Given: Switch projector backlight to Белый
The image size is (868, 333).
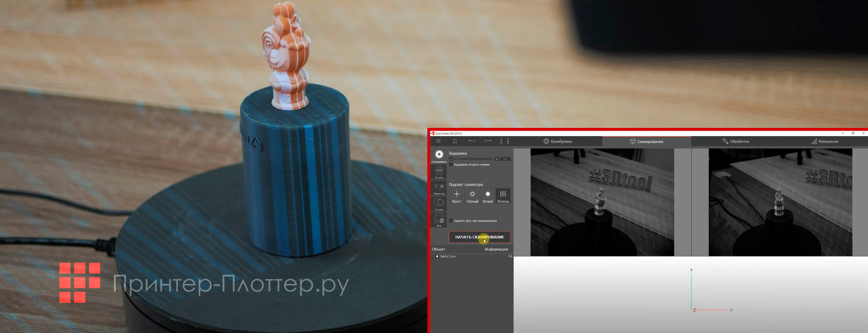Looking at the screenshot, I should [488, 196].
